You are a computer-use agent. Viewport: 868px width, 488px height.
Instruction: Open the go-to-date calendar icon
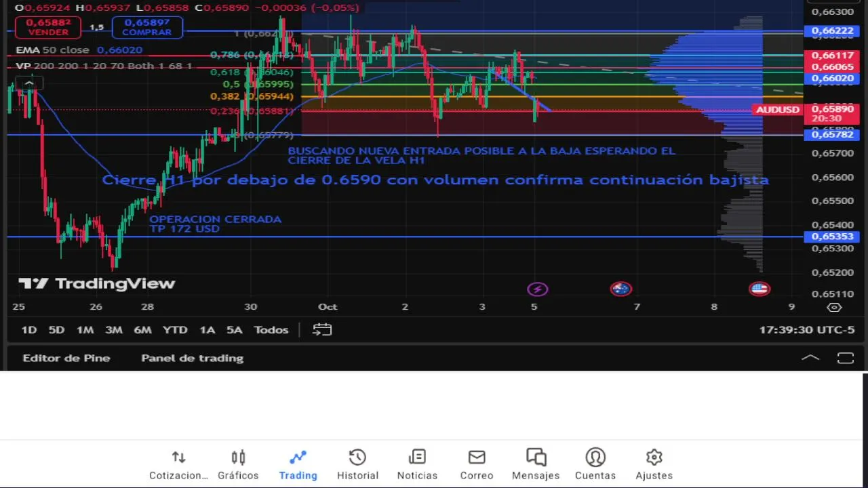coord(322,330)
